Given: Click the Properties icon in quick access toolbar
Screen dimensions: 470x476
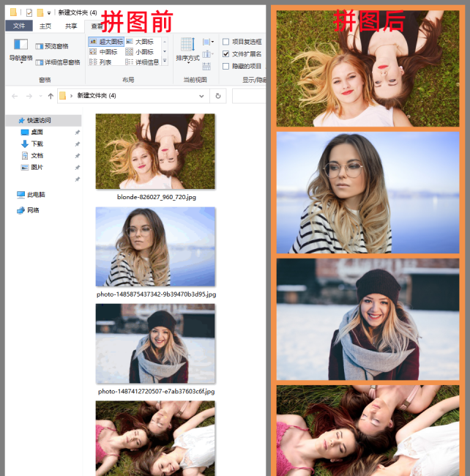Looking at the screenshot, I should (x=29, y=12).
